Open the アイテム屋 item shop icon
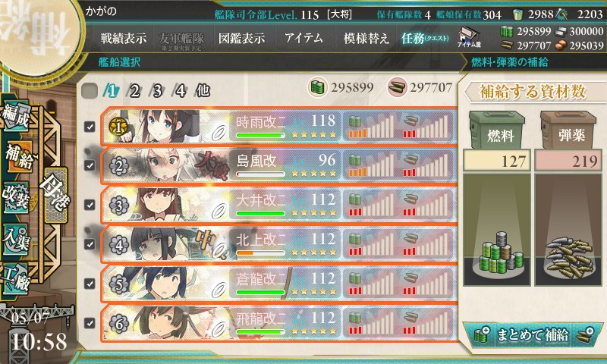Image resolution: width=607 pixels, height=364 pixels. 469,37
